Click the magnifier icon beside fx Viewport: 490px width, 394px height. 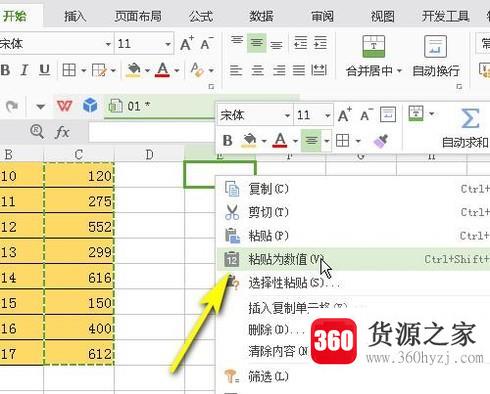[x=37, y=132]
